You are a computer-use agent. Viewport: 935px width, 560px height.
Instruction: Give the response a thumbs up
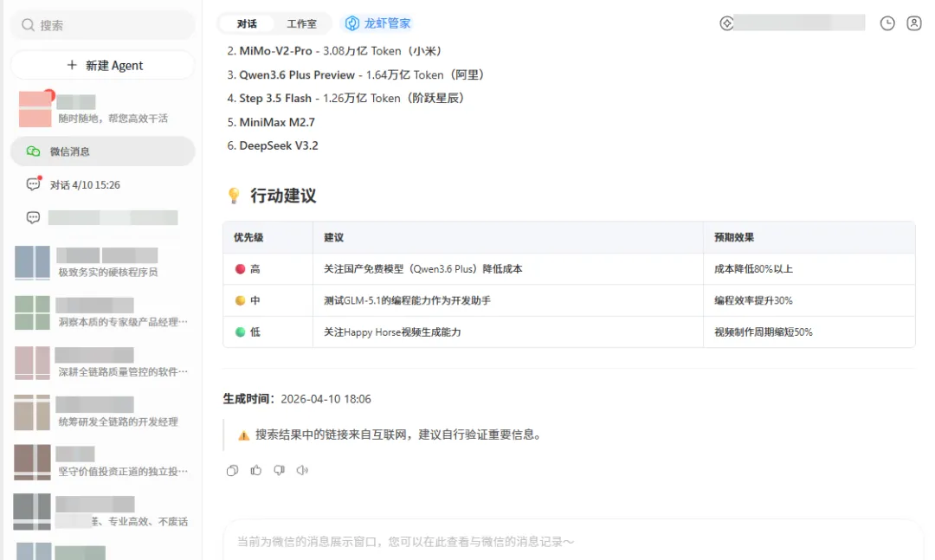point(255,471)
